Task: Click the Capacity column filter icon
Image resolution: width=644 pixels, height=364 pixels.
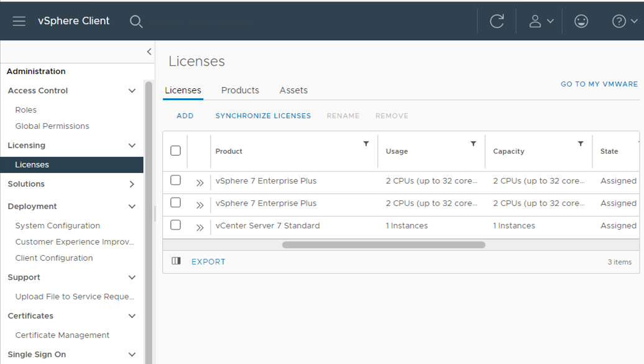Action: point(581,144)
